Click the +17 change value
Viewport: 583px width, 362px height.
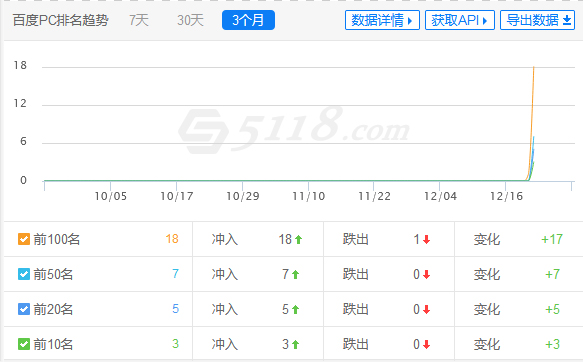pyautogui.click(x=552, y=239)
